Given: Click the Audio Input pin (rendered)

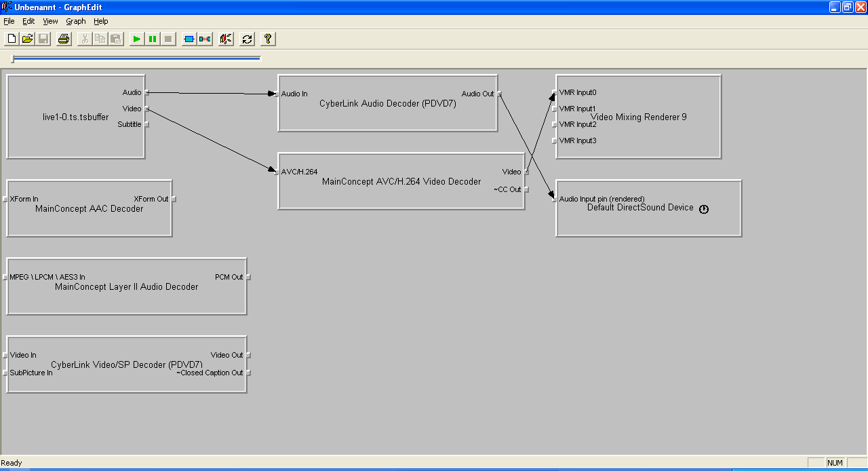Looking at the screenshot, I should pos(555,199).
